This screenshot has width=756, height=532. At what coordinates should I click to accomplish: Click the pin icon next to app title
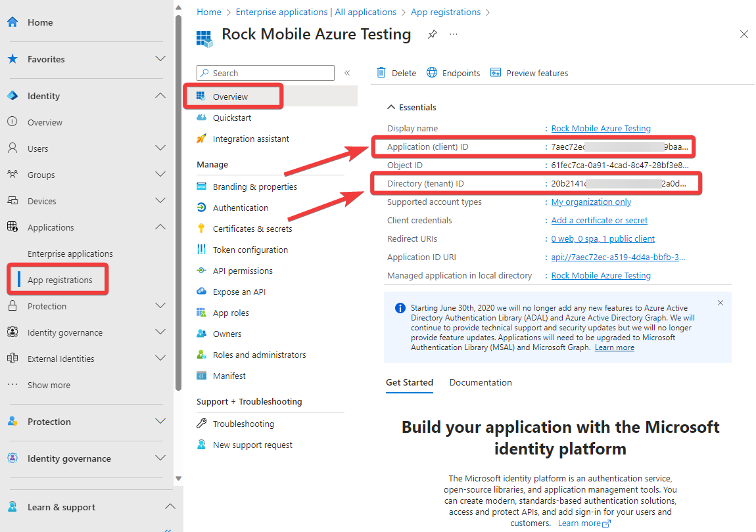[433, 34]
